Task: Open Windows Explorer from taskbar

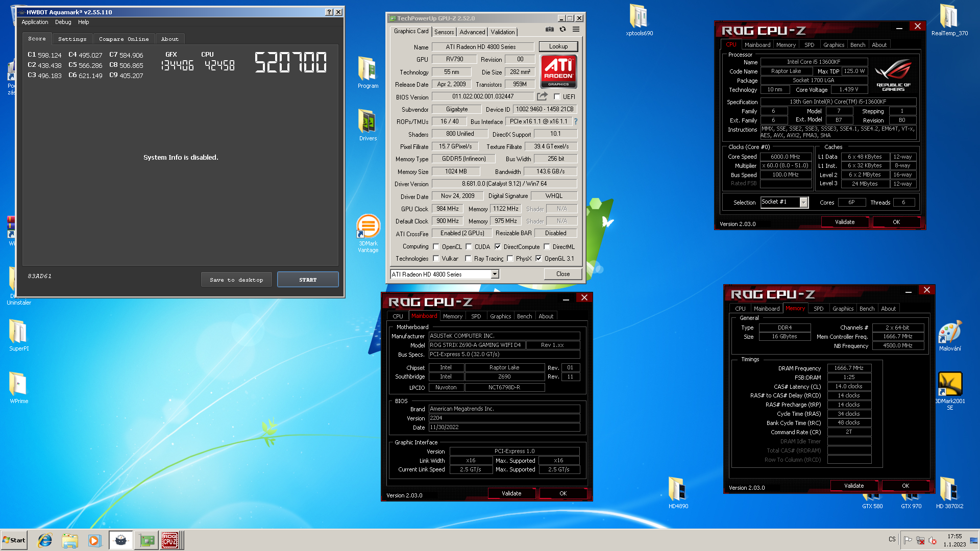Action: click(70, 540)
